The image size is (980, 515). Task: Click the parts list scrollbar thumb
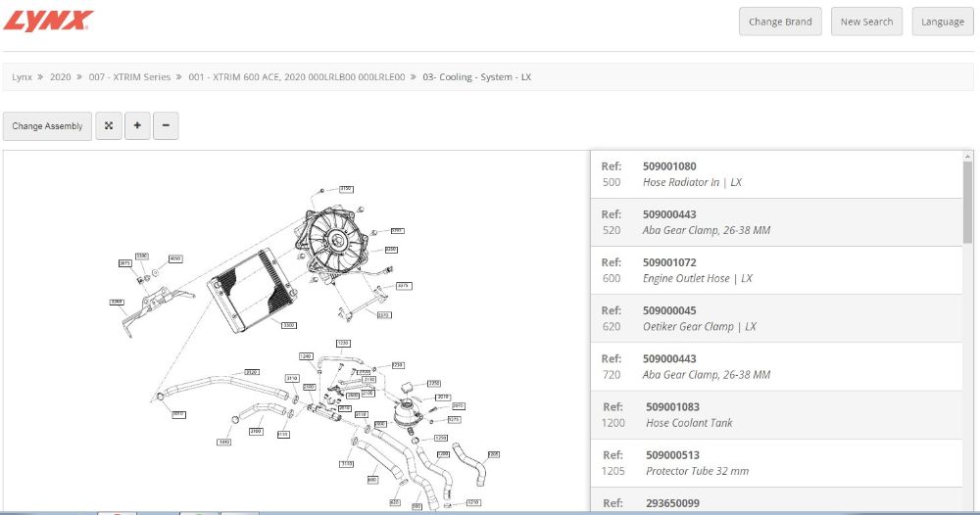(968, 203)
